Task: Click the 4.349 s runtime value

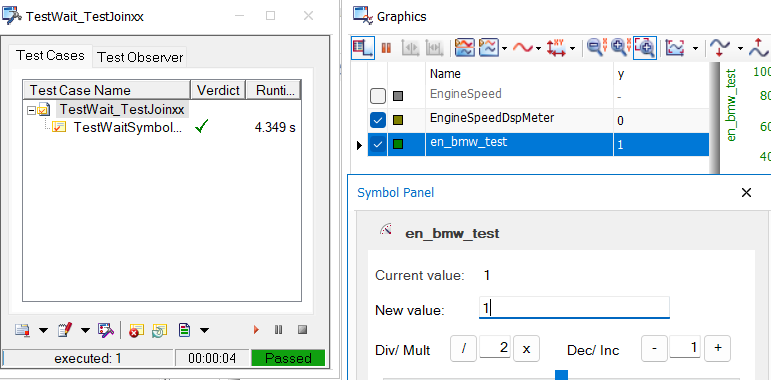Action: (x=275, y=127)
